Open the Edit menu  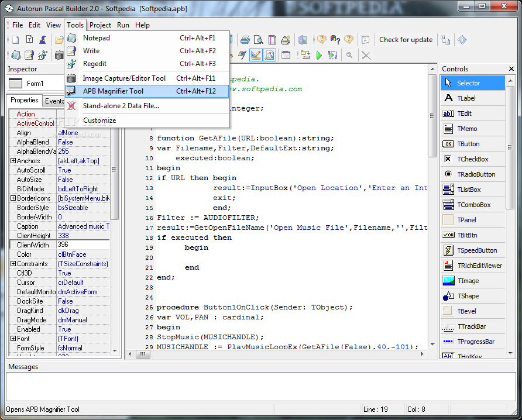pyautogui.click(x=35, y=25)
